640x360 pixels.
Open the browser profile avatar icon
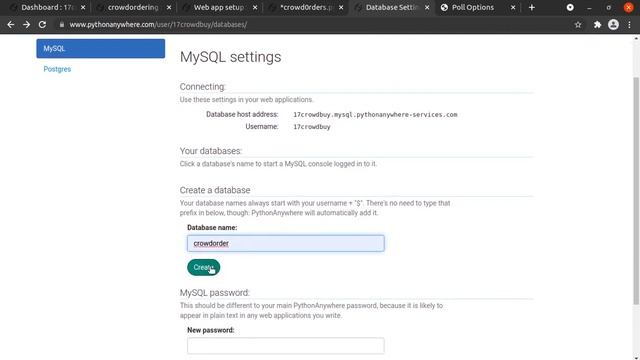click(x=613, y=24)
